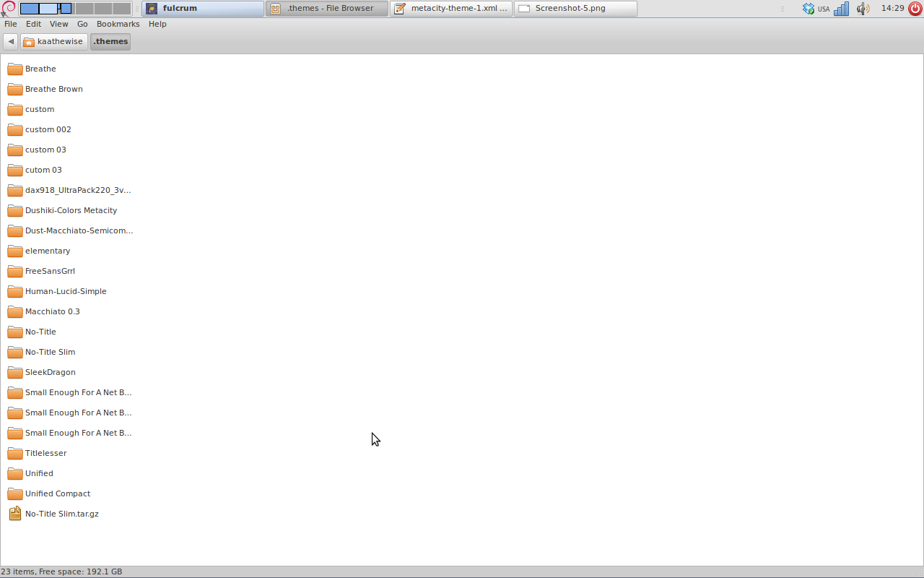Select the No-Title Slim.tar.gz archive icon

tap(15, 514)
